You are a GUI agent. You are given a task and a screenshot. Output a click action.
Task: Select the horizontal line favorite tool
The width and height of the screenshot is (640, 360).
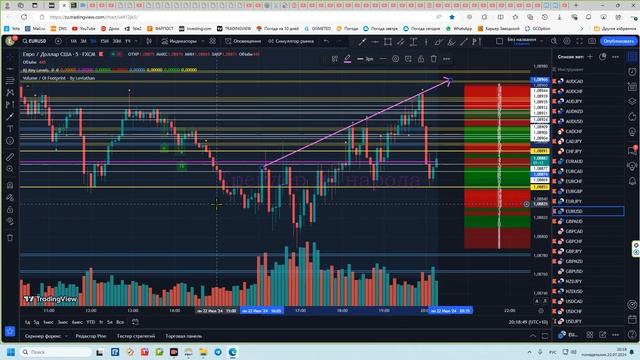point(375,41)
